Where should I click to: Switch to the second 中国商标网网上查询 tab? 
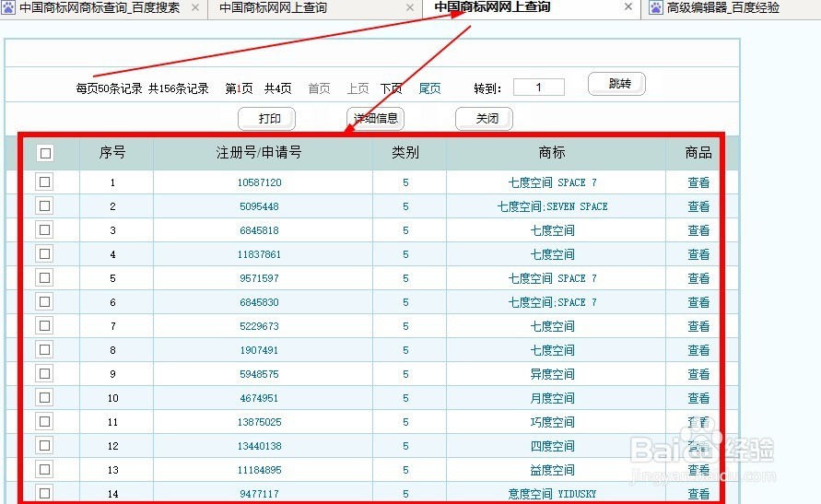(x=492, y=6)
